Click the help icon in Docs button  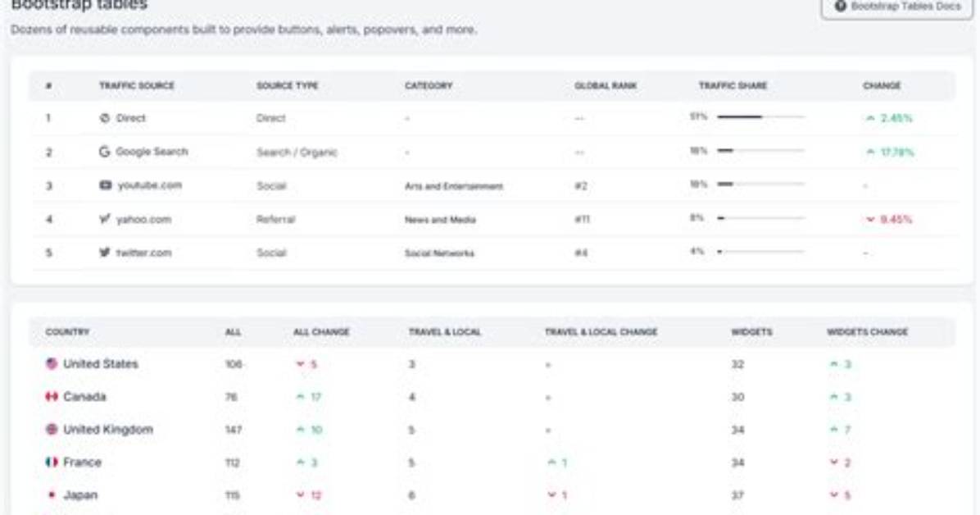coord(841,7)
